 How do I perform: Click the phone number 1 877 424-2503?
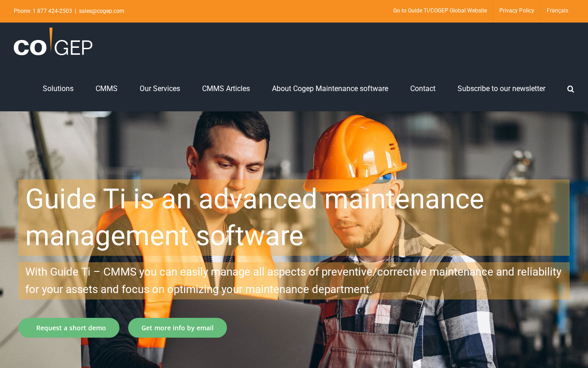pyautogui.click(x=52, y=11)
